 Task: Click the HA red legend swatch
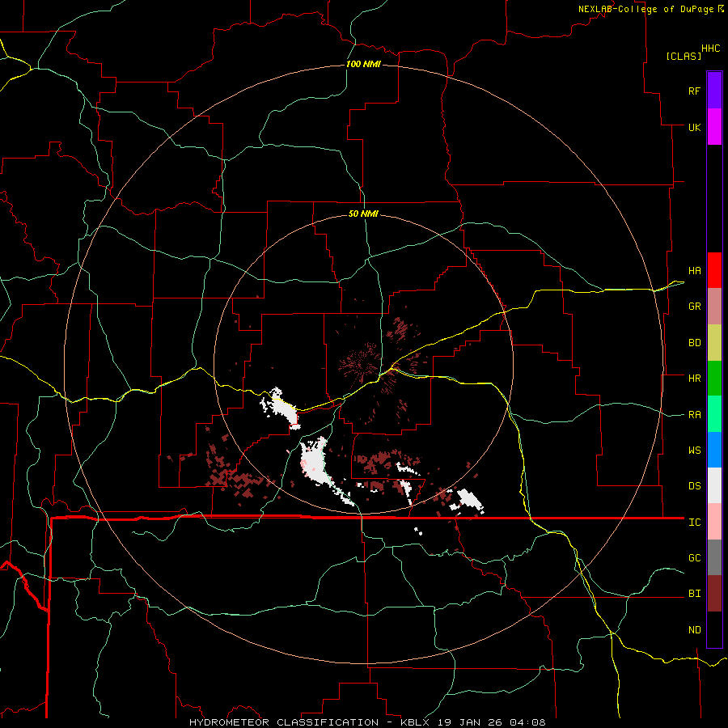click(x=714, y=270)
